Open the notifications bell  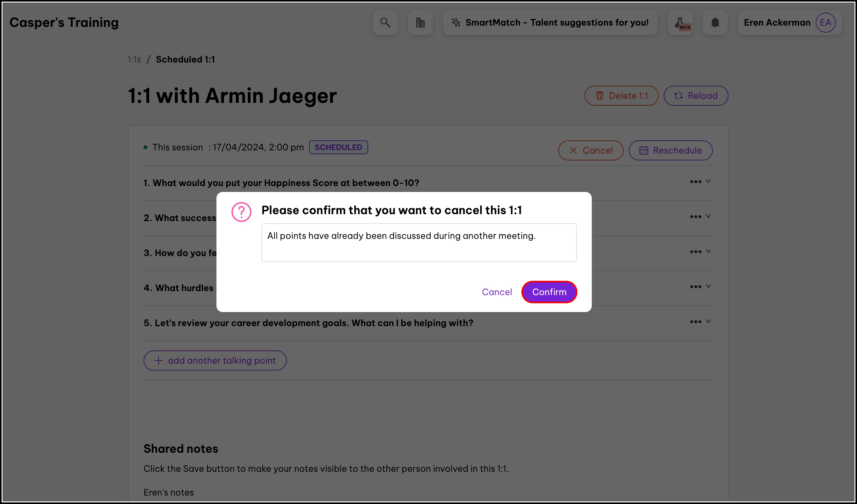tap(715, 23)
